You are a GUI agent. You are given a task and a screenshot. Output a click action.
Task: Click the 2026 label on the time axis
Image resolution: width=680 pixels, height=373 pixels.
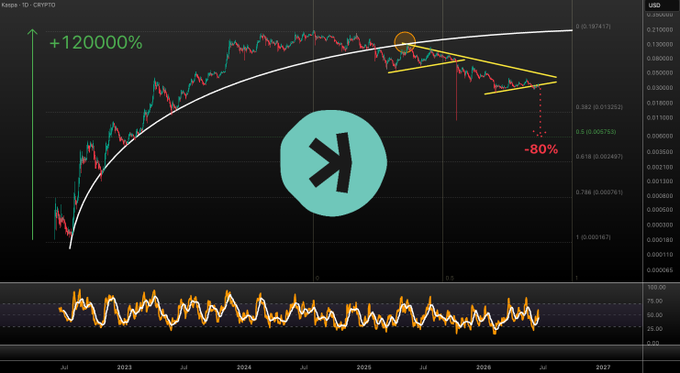(x=484, y=367)
